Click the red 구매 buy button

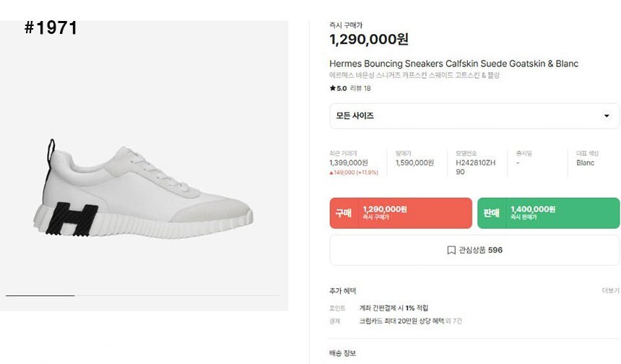click(401, 213)
